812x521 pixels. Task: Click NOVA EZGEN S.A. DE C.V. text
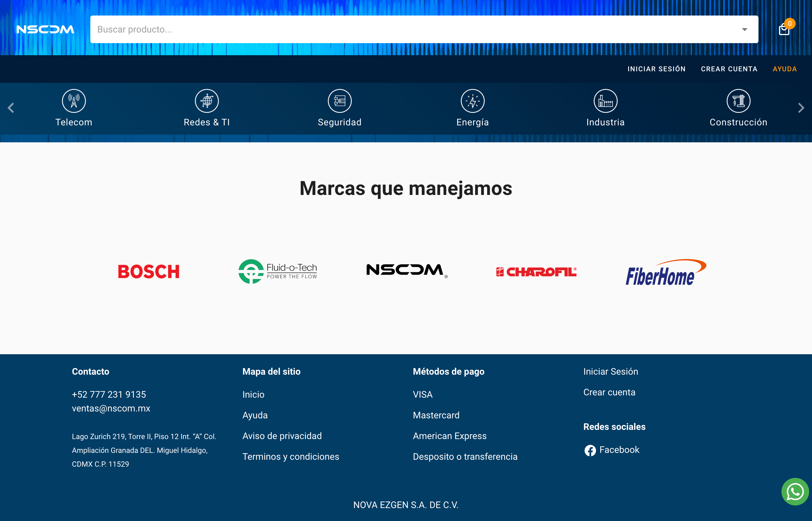click(406, 505)
